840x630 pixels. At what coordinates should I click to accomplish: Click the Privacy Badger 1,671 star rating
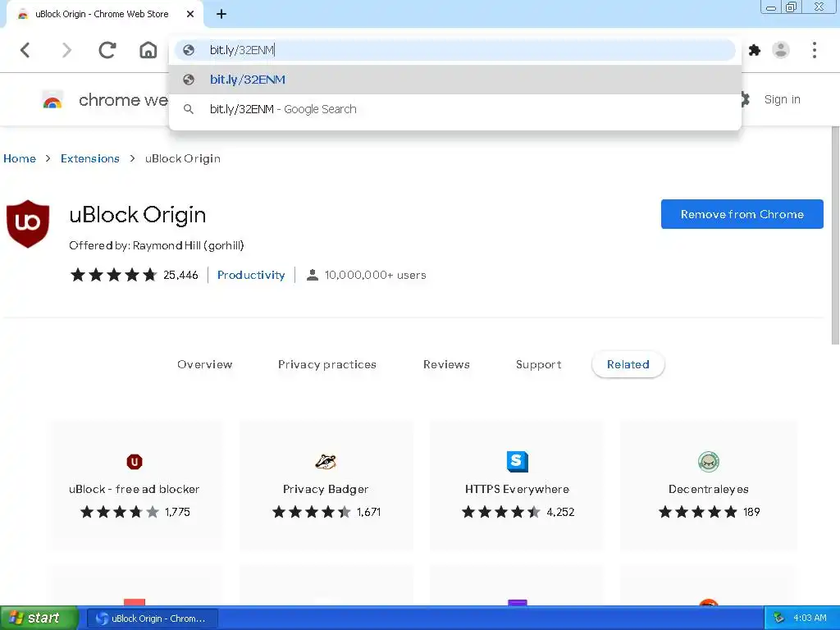[x=311, y=512]
